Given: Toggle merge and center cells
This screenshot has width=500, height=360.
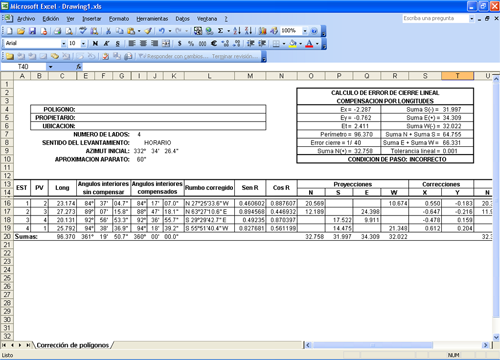Looking at the screenshot, I should pos(166,43).
